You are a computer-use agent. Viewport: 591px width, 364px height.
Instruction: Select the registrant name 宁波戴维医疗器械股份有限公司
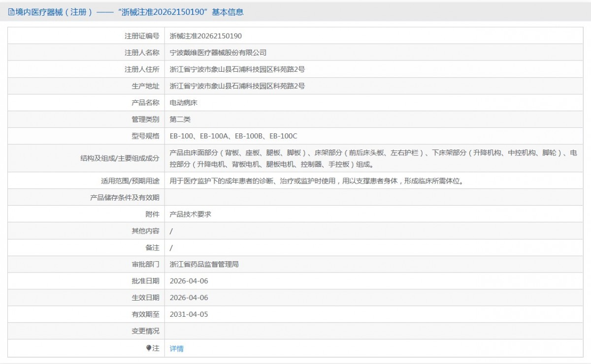[218, 53]
